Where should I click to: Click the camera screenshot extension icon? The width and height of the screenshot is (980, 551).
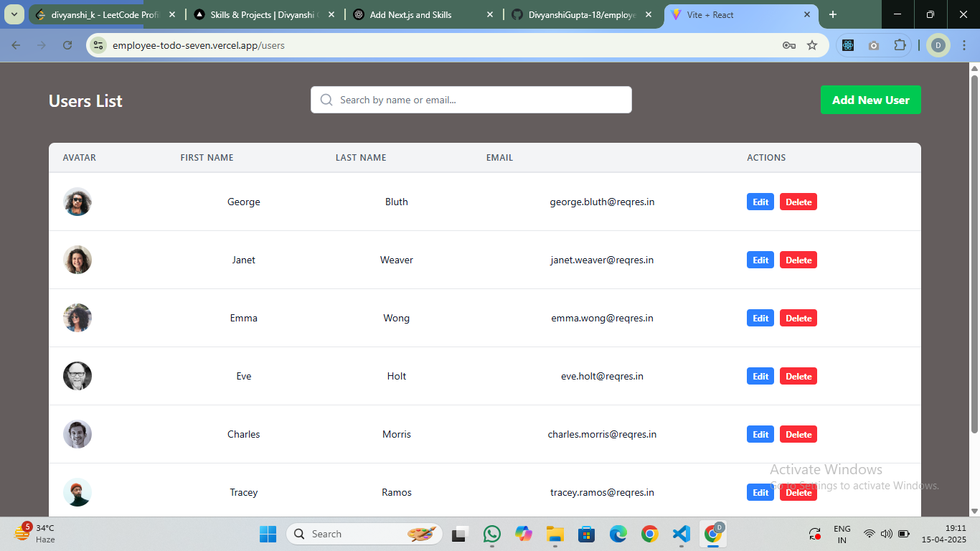pyautogui.click(x=874, y=45)
